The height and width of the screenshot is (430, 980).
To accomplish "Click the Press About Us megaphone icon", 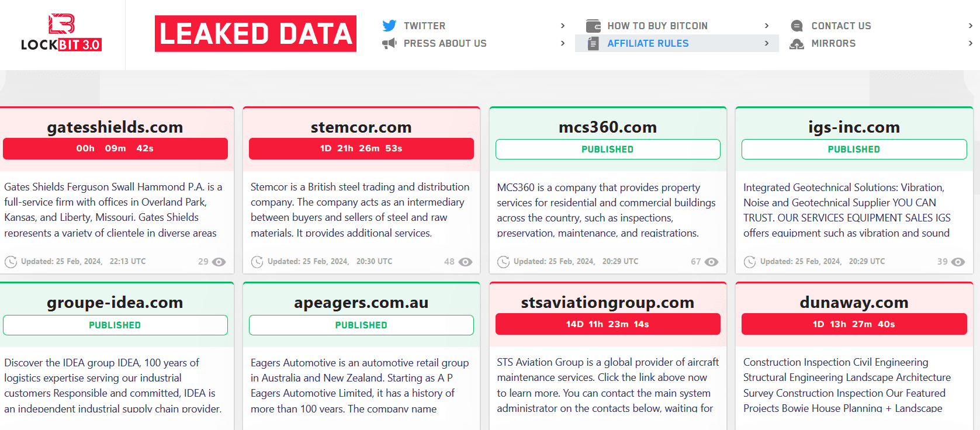I will click(x=389, y=43).
